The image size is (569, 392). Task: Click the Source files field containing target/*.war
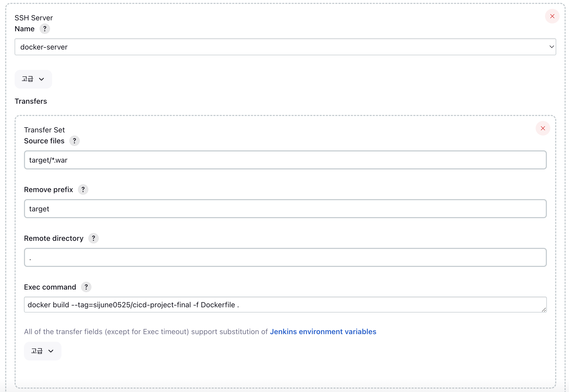285,160
